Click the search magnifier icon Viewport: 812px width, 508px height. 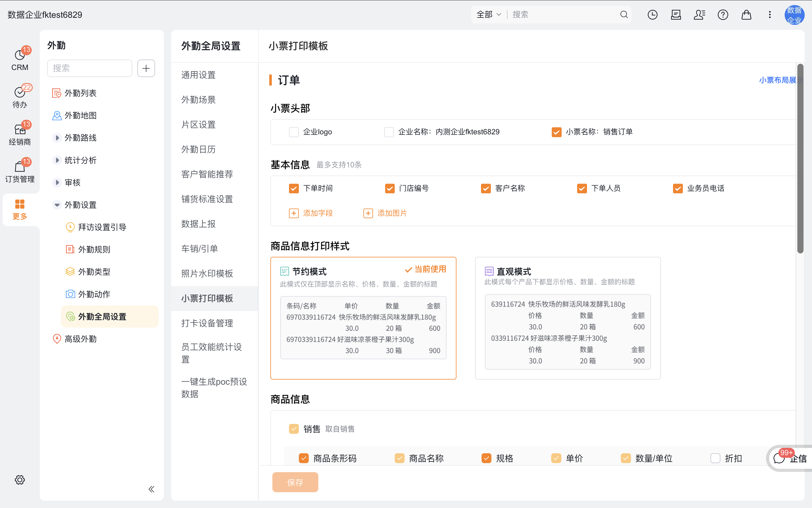coord(624,14)
